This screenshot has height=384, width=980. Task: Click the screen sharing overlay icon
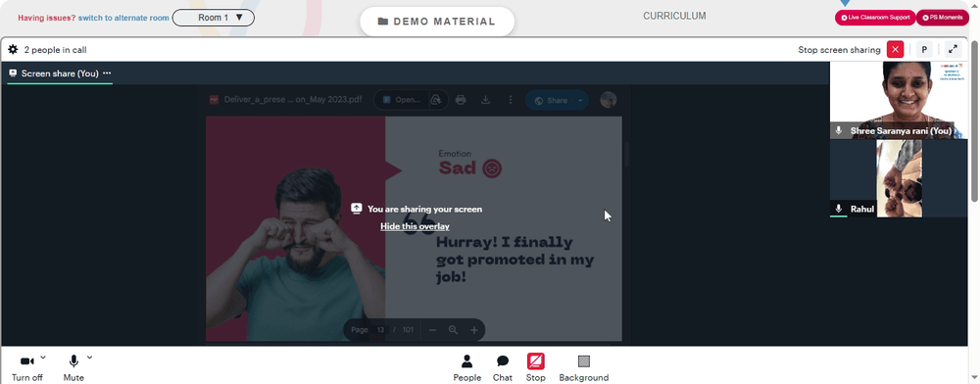357,209
